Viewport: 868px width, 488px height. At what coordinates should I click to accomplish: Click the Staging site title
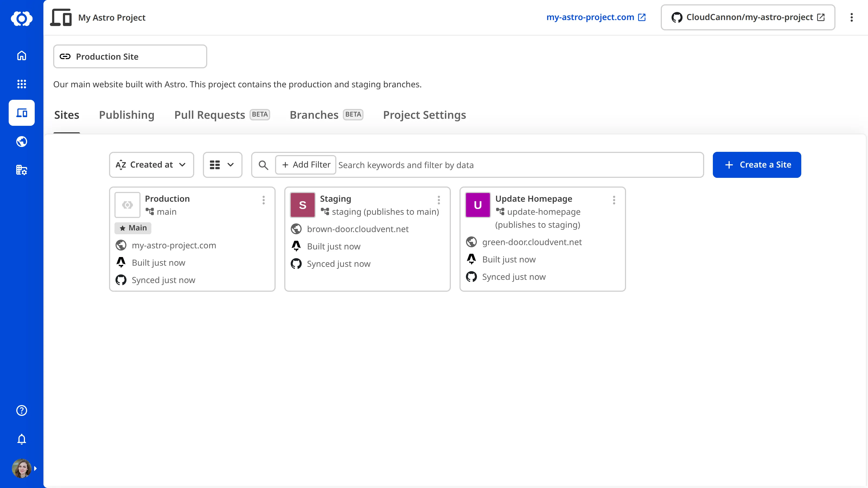335,199
